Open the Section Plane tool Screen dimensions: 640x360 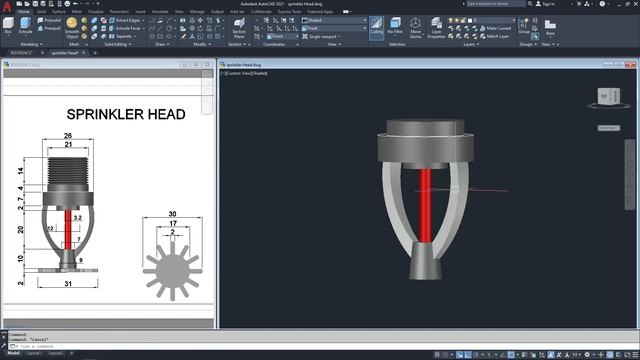click(x=239, y=28)
